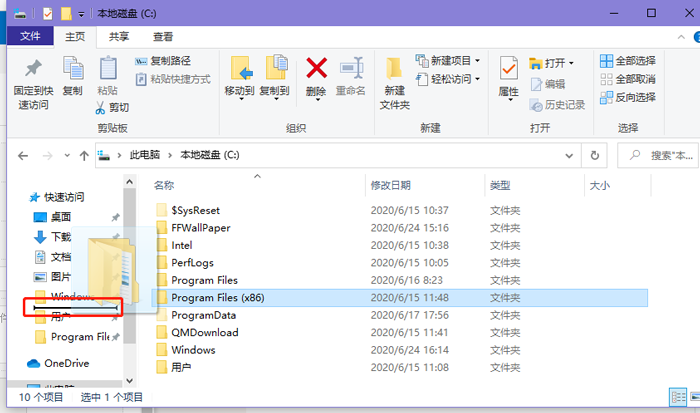Switch to the 主页 tab
The height and width of the screenshot is (413, 700).
(75, 37)
